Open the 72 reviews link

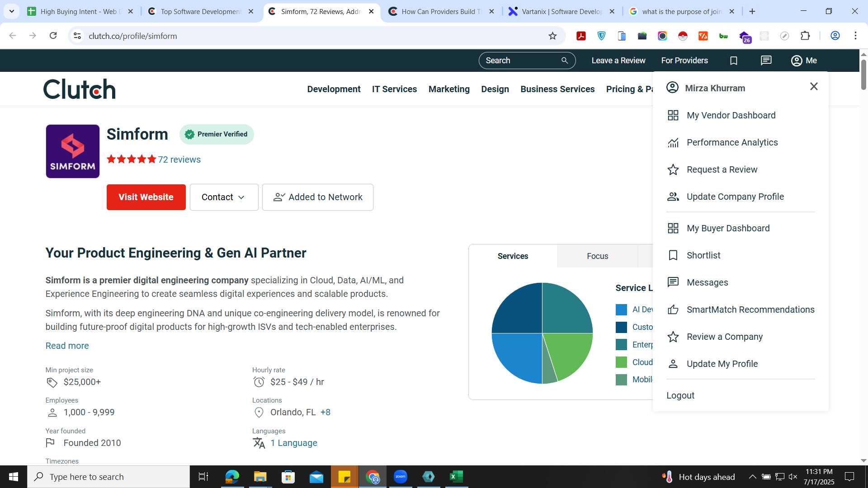[x=179, y=160]
